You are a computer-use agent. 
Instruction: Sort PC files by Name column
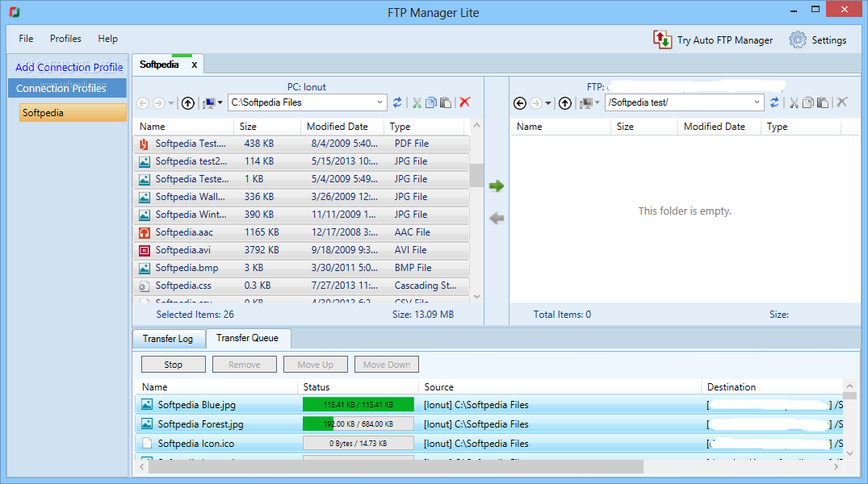[x=184, y=127]
